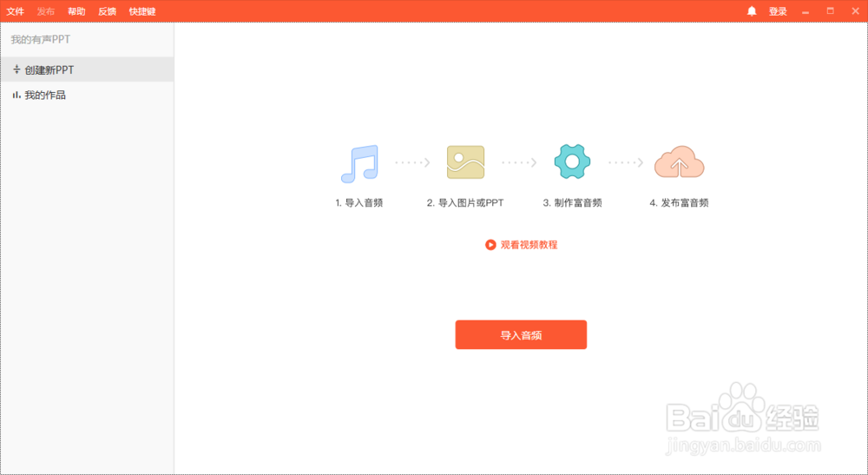Select 创建新PPT in the sidebar
This screenshot has height=475, width=868.
click(x=87, y=69)
